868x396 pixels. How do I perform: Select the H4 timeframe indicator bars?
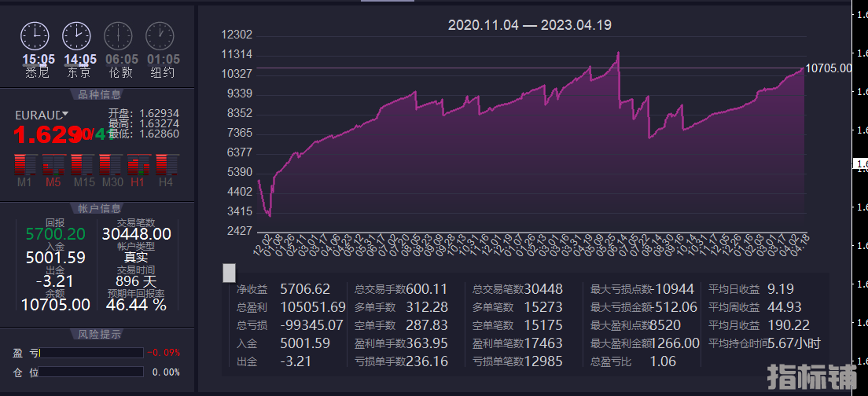coord(165,165)
